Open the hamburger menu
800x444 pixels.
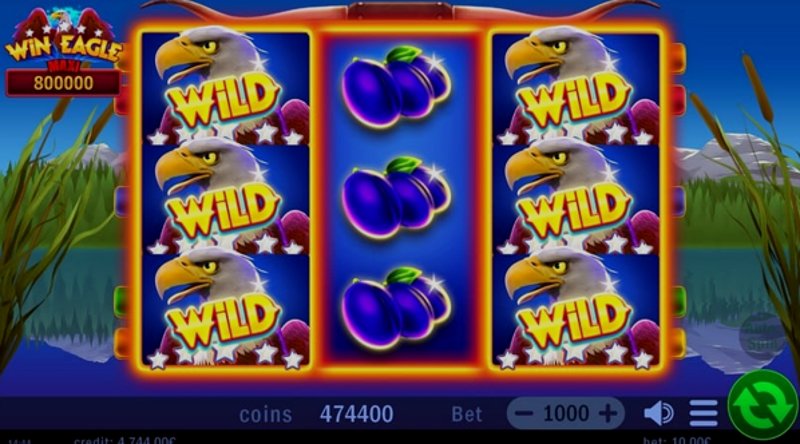[704, 413]
